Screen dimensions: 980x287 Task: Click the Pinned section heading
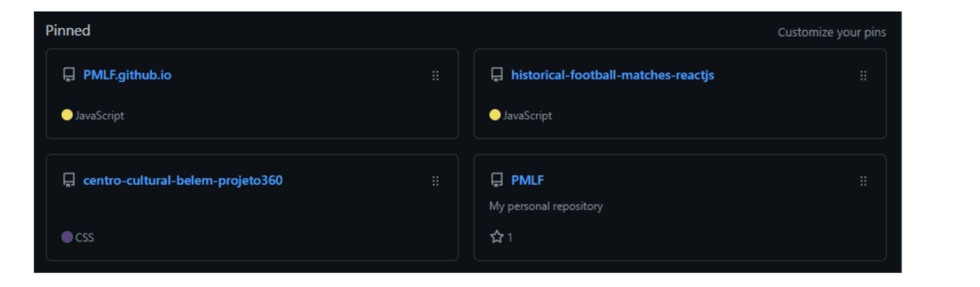tap(68, 30)
